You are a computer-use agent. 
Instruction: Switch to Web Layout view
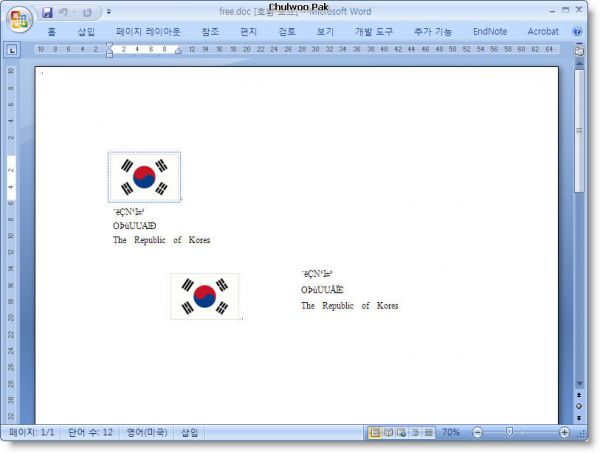401,432
